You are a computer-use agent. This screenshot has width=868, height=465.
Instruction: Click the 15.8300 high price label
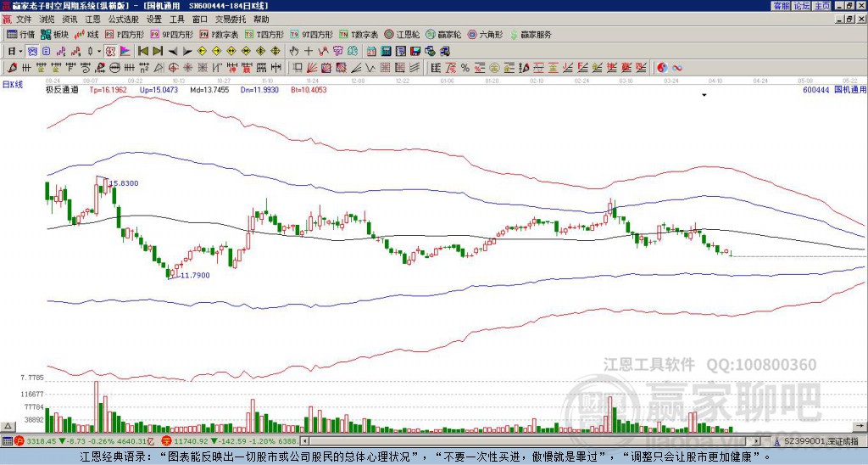point(124,183)
